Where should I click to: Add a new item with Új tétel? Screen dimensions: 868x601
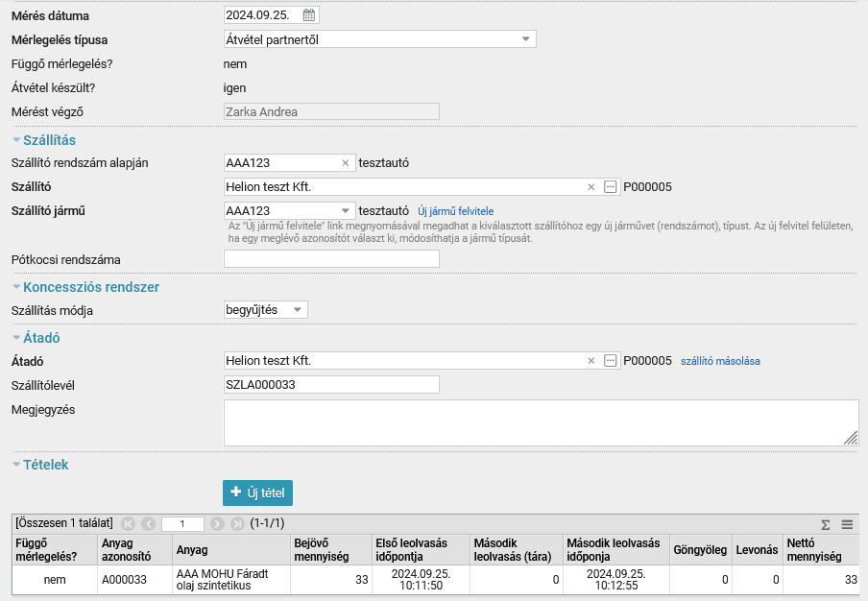click(x=257, y=493)
